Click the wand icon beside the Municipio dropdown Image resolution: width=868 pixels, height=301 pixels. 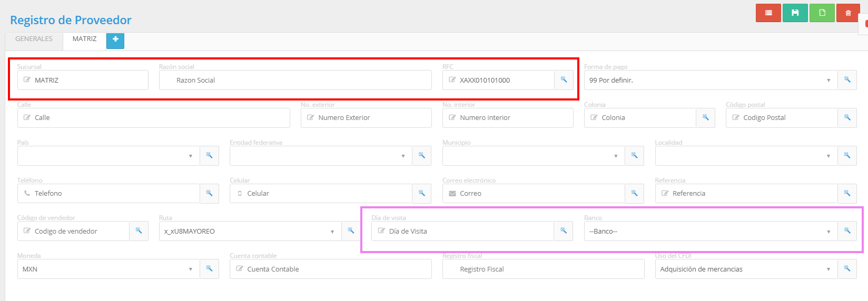coord(634,156)
